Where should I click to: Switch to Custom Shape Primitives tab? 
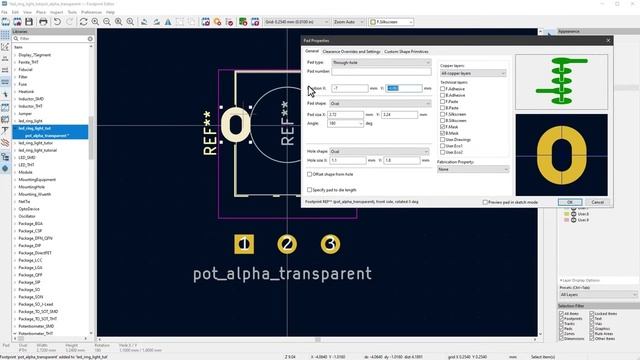coord(406,52)
